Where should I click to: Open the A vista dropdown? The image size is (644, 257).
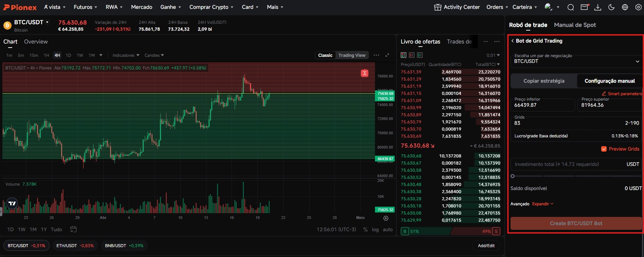55,7
